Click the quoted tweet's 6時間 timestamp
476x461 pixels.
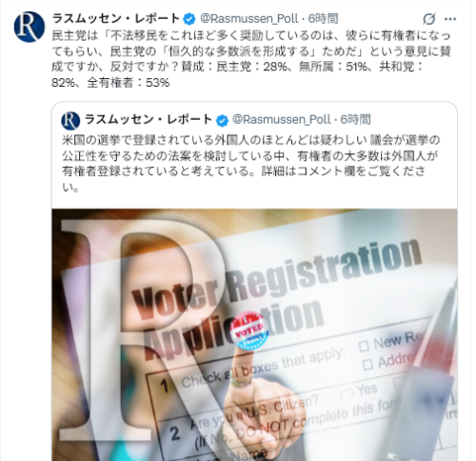click(355, 120)
